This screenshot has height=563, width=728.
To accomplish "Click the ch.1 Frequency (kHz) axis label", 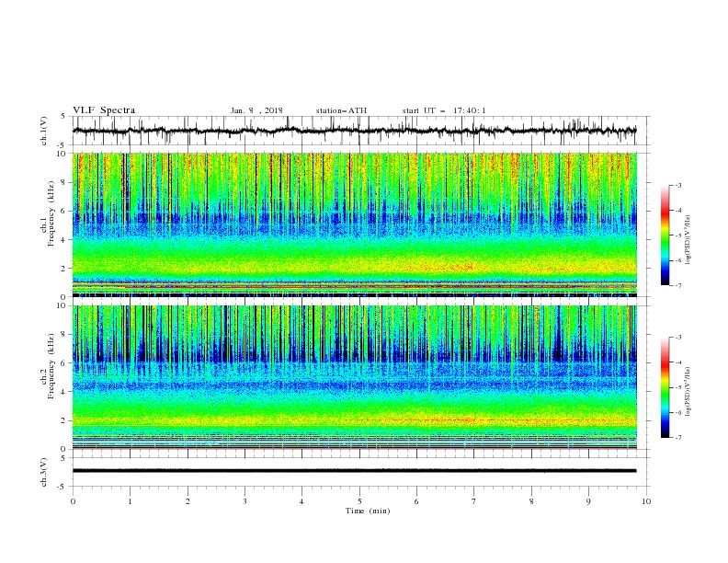I will click(x=48, y=213).
